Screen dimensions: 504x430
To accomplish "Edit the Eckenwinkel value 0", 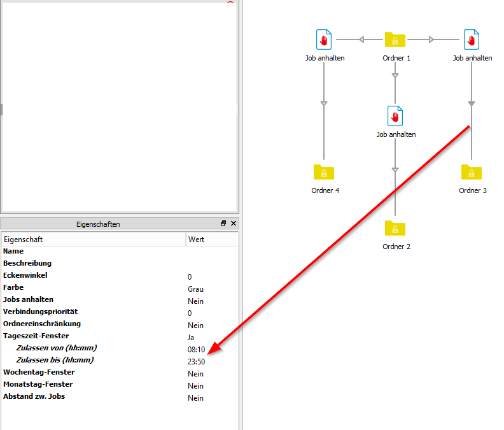I will pyautogui.click(x=190, y=277).
